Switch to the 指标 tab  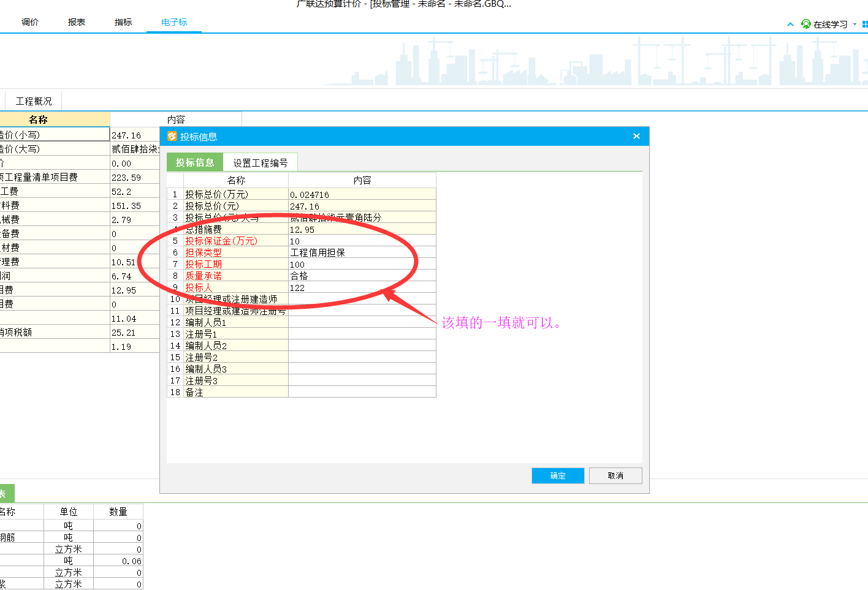click(123, 22)
